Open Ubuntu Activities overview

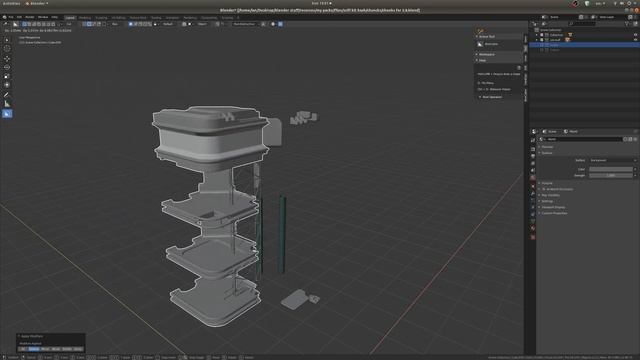pyautogui.click(x=11, y=3)
